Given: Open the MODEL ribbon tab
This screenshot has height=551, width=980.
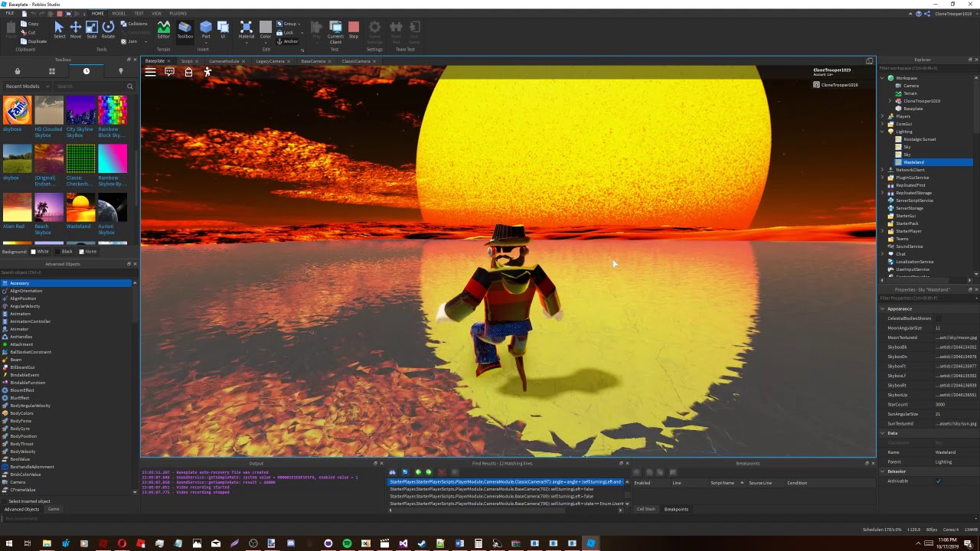Looking at the screenshot, I should click(x=119, y=13).
